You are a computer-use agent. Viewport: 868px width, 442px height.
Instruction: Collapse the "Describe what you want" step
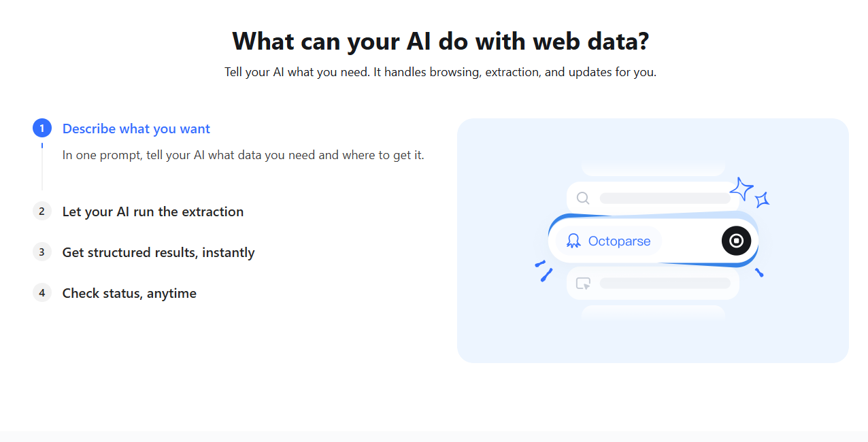tap(136, 129)
